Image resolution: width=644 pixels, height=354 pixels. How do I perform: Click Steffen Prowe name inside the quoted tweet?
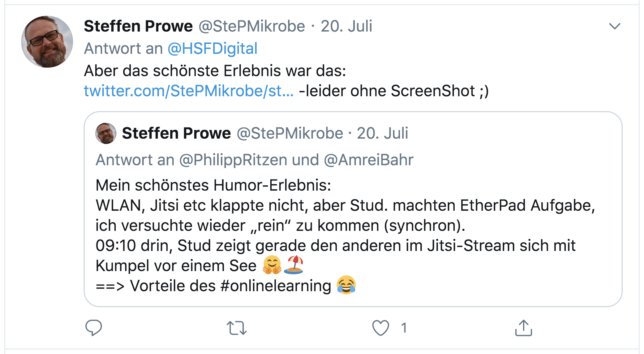coord(176,133)
